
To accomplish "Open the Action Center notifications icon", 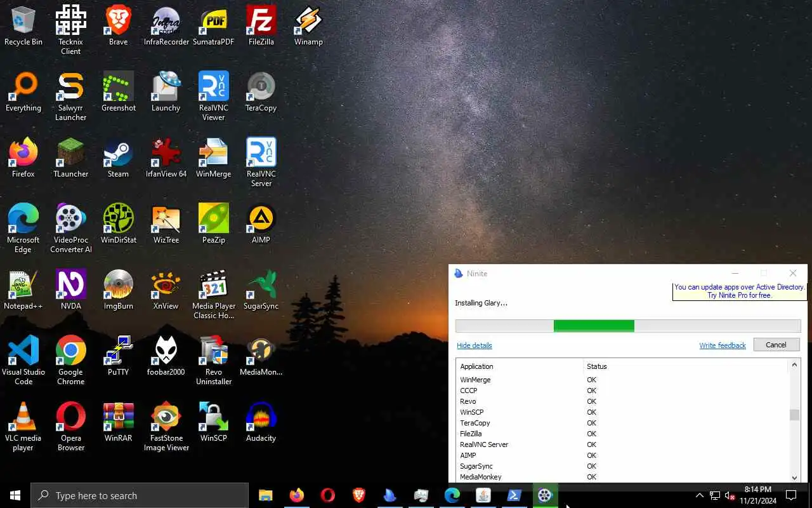I will [791, 495].
